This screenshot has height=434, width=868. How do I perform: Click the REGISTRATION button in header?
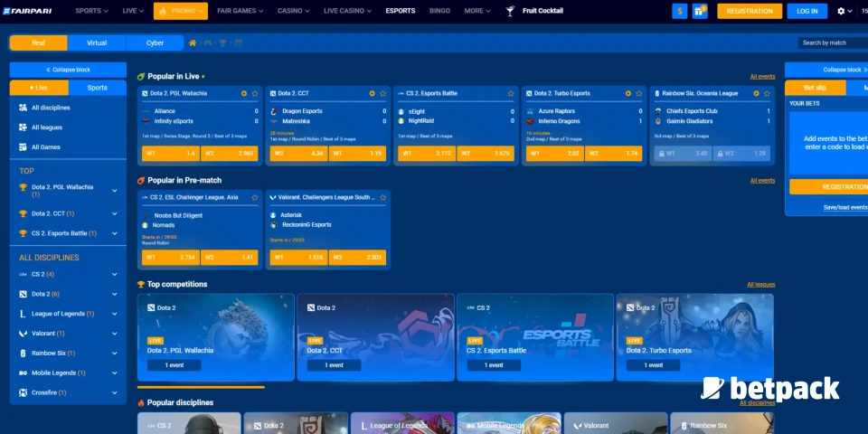(750, 11)
